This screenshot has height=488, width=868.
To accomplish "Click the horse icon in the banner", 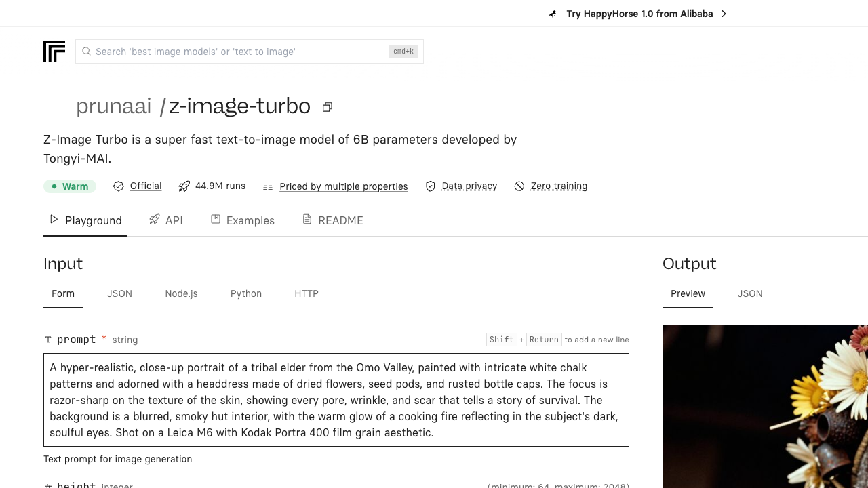I will click(x=553, y=14).
